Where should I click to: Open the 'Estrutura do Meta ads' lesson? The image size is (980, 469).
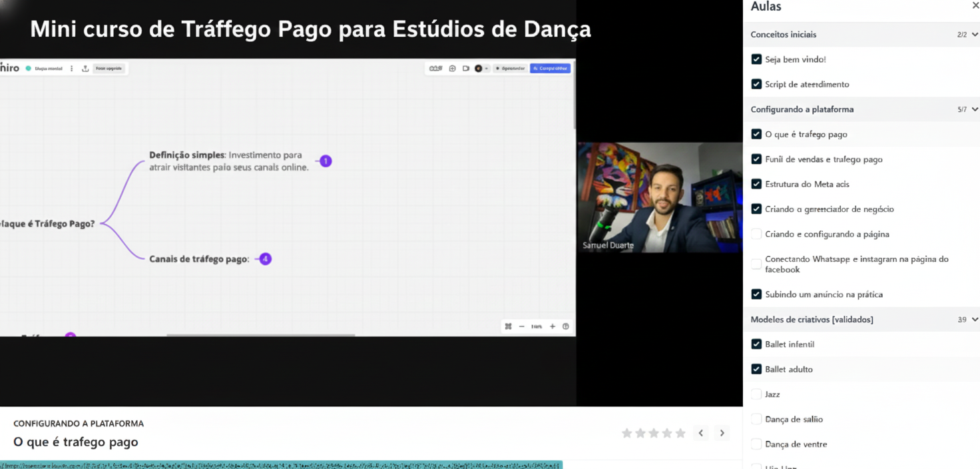point(807,184)
